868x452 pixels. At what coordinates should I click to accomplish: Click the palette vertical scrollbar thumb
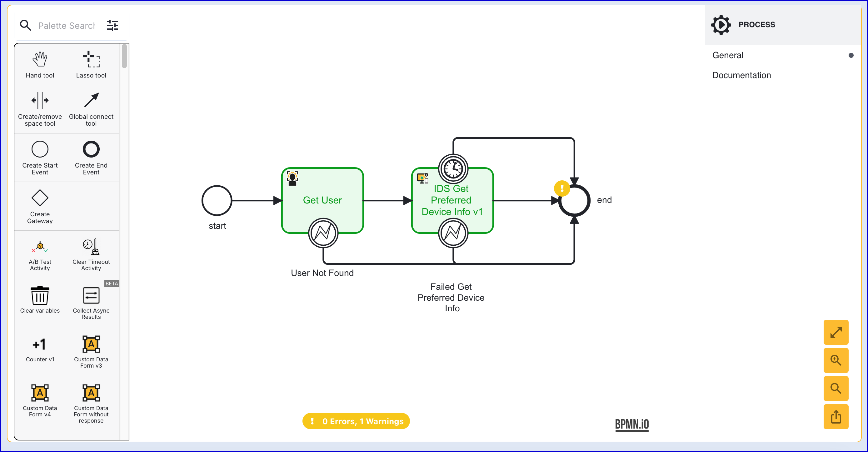124,56
